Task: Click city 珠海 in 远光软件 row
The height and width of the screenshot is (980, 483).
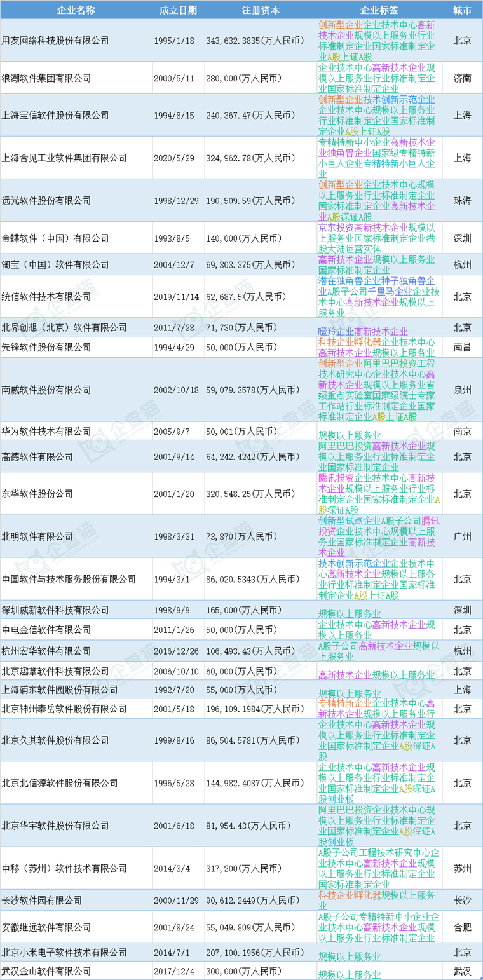Action: [x=463, y=200]
